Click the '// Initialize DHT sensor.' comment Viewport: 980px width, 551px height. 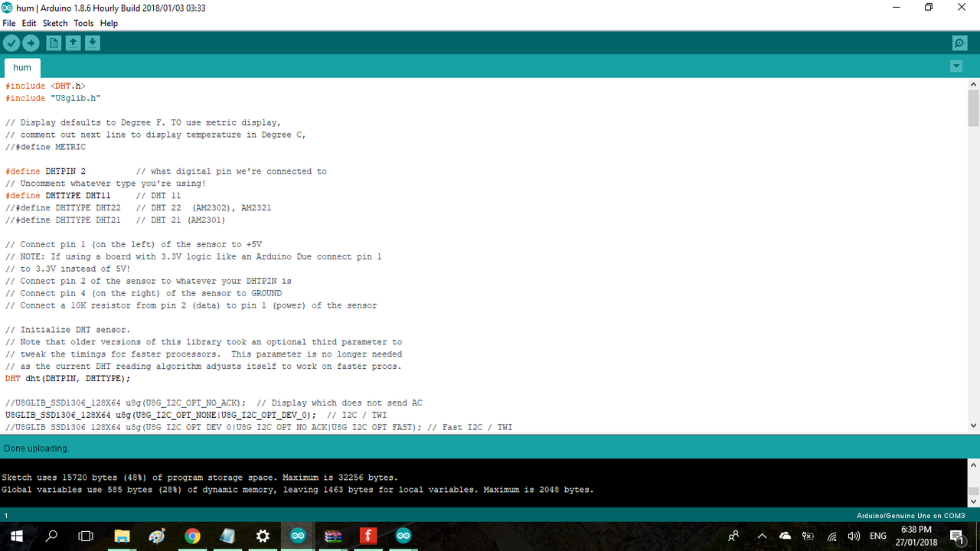tap(68, 330)
